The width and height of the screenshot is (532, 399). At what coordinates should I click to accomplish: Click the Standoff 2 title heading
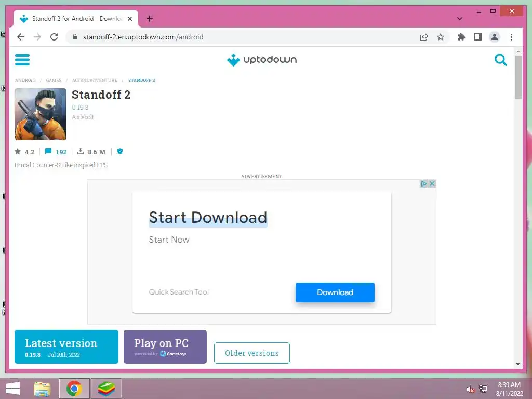101,95
